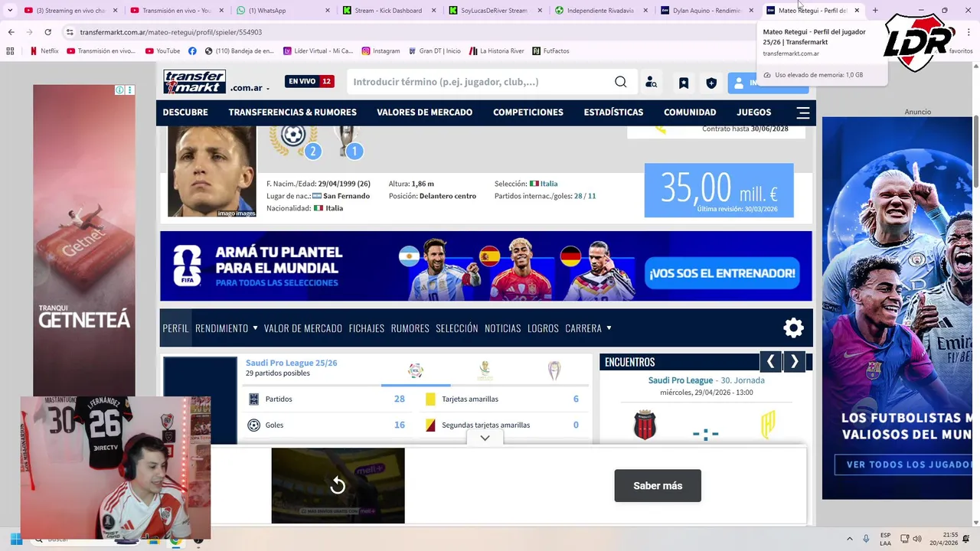980x551 pixels.
Task: Click the search magnifier icon in Transfermarkt
Action: (x=621, y=82)
